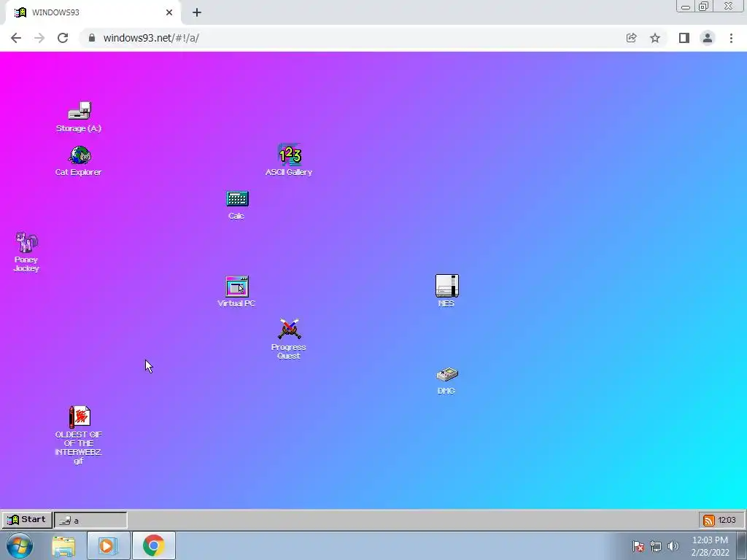Share this page via share icon
The height and width of the screenshot is (560, 747).
coord(631,38)
